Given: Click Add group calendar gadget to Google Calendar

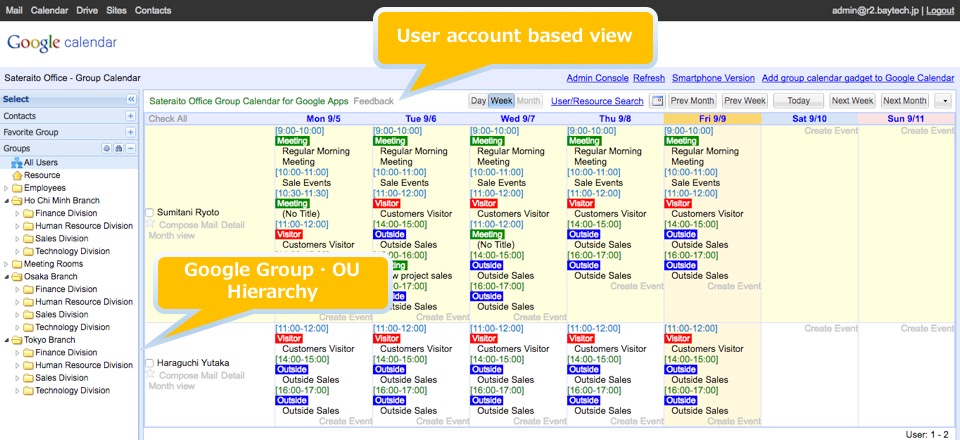Looking at the screenshot, I should 858,78.
